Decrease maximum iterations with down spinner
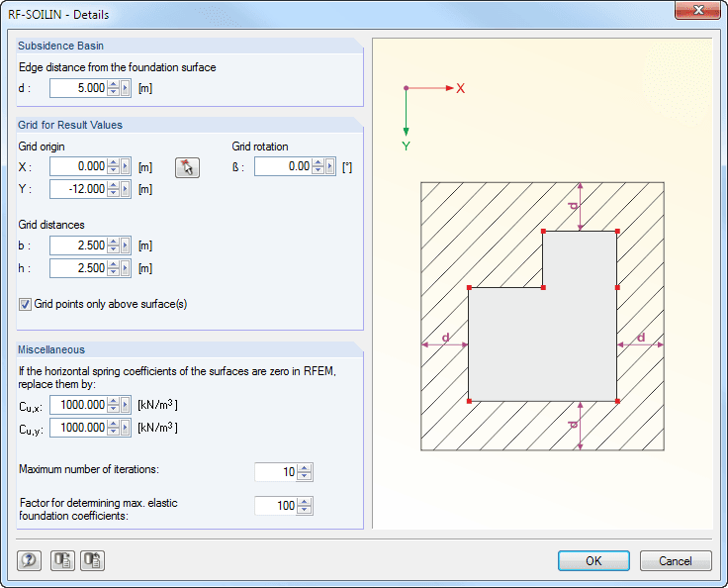Image resolution: width=728 pixels, height=588 pixels. coord(305,476)
